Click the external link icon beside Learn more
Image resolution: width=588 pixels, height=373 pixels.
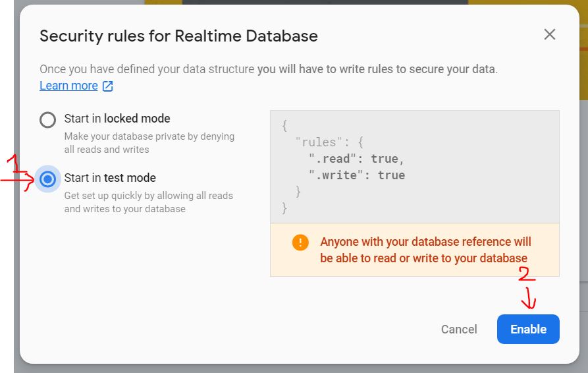pyautogui.click(x=107, y=86)
